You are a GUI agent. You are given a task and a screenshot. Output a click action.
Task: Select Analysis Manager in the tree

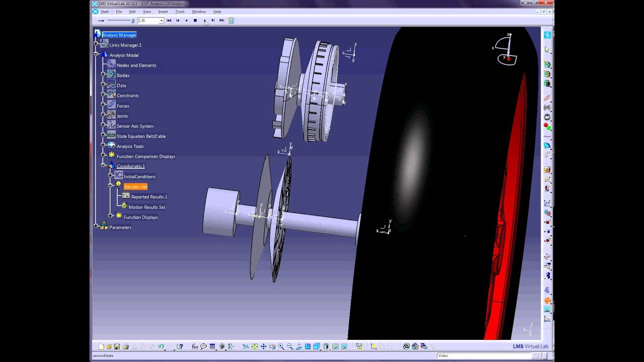(119, 35)
